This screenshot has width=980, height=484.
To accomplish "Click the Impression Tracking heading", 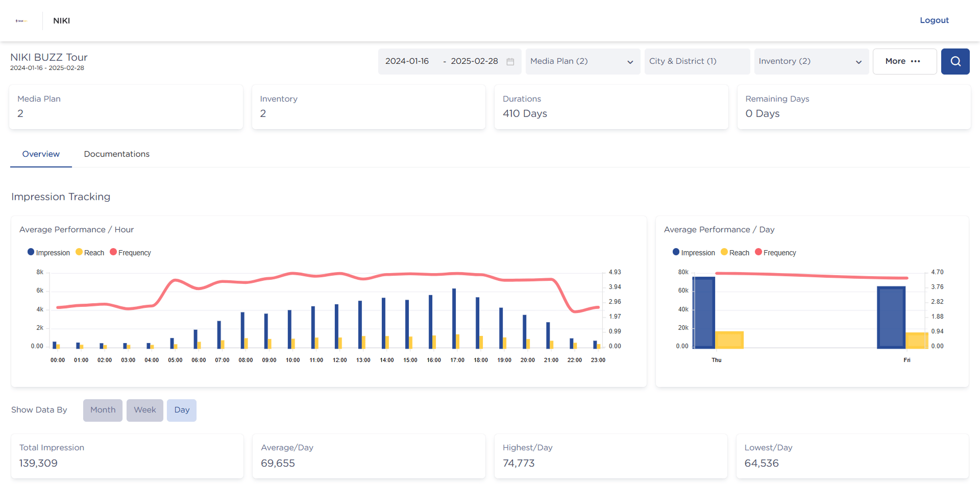I will (61, 197).
